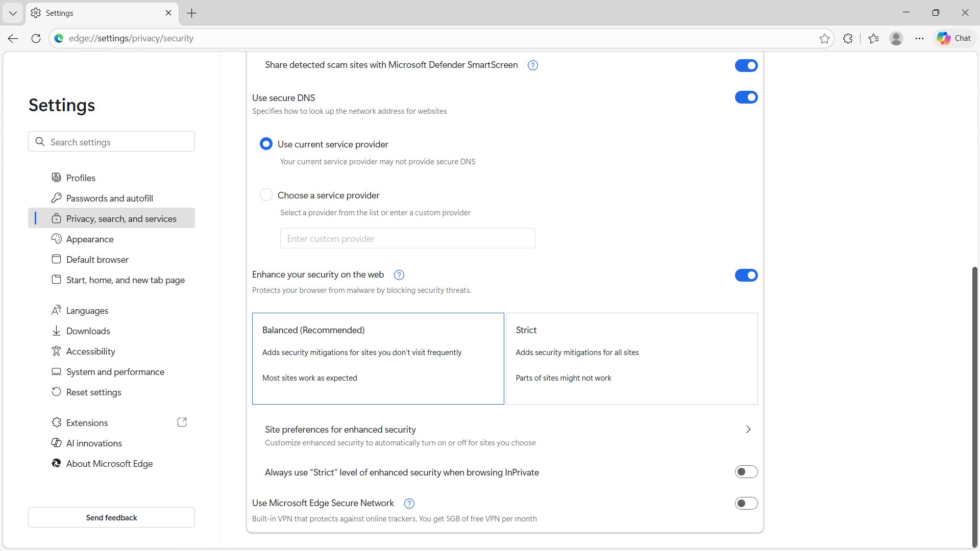Open Appearance settings section
This screenshot has height=551, width=980.
(90, 239)
